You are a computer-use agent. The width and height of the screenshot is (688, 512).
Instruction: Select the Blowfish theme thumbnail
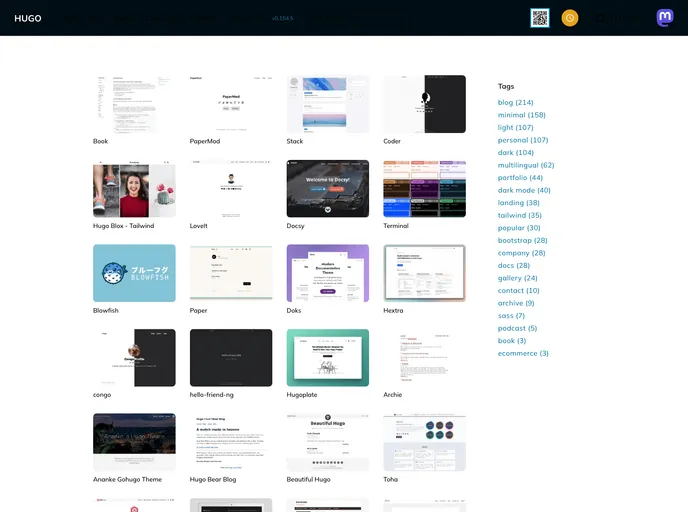pyautogui.click(x=134, y=273)
